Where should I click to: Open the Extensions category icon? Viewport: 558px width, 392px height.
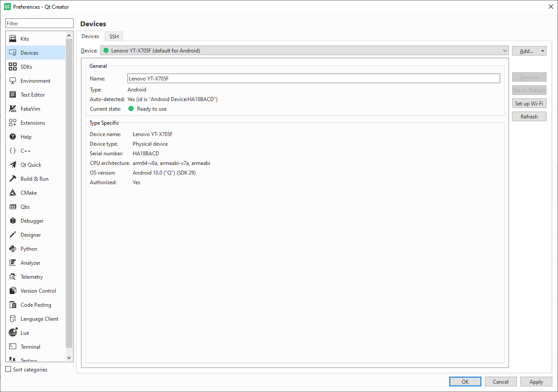pyautogui.click(x=13, y=123)
